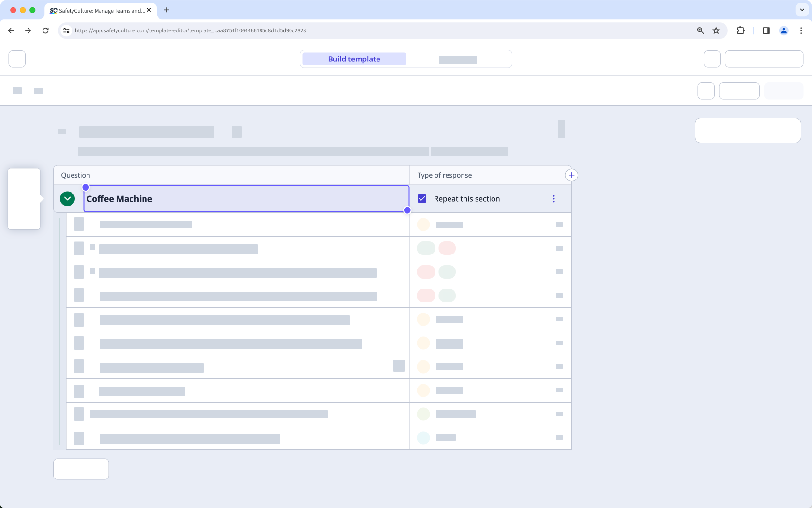Collapse the Coffee Machine section
The width and height of the screenshot is (812, 508).
[x=67, y=199]
